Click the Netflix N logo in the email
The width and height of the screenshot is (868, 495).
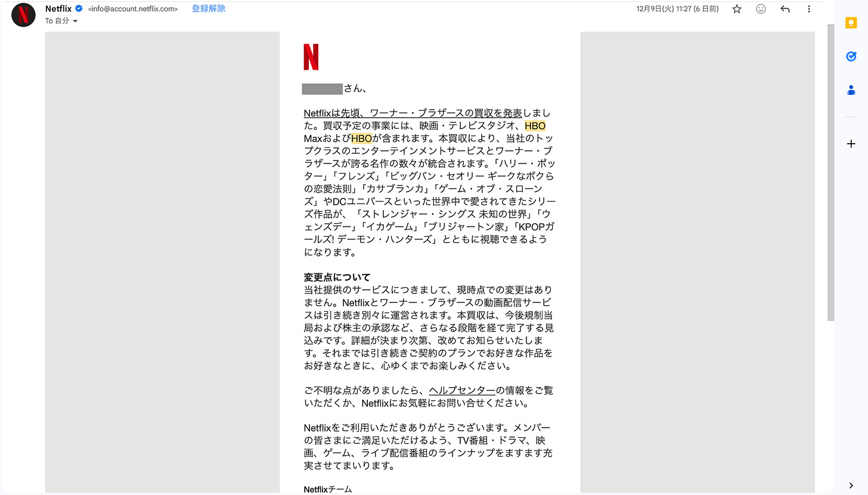point(311,55)
